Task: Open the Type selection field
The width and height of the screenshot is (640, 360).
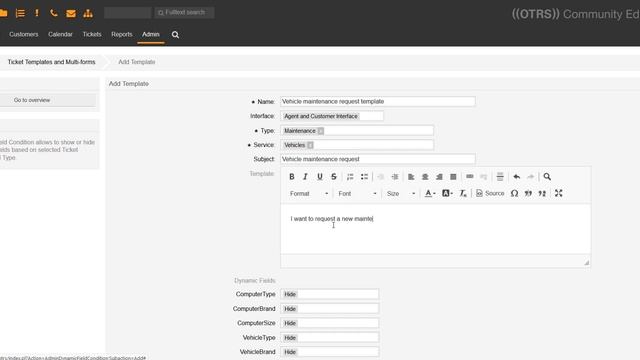Action: 357,131
